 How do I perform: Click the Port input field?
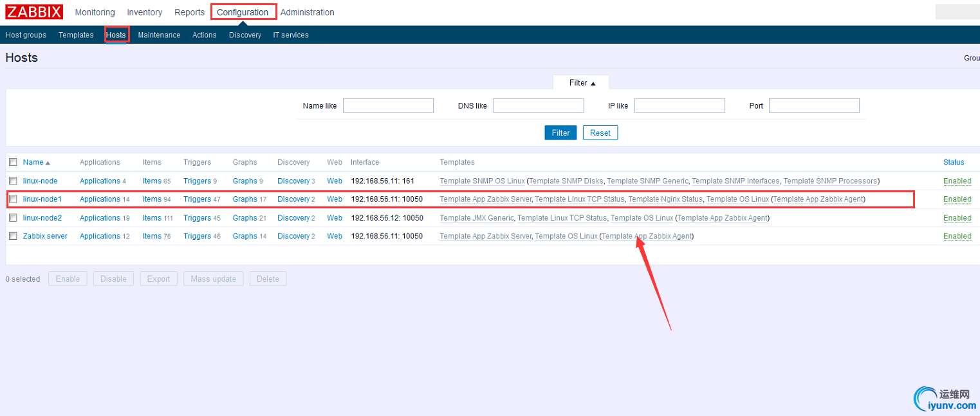tap(814, 105)
